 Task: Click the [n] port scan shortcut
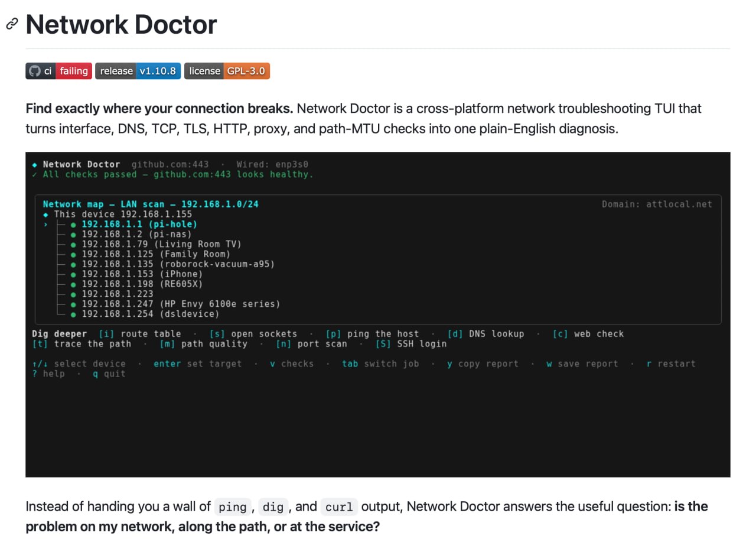point(311,344)
